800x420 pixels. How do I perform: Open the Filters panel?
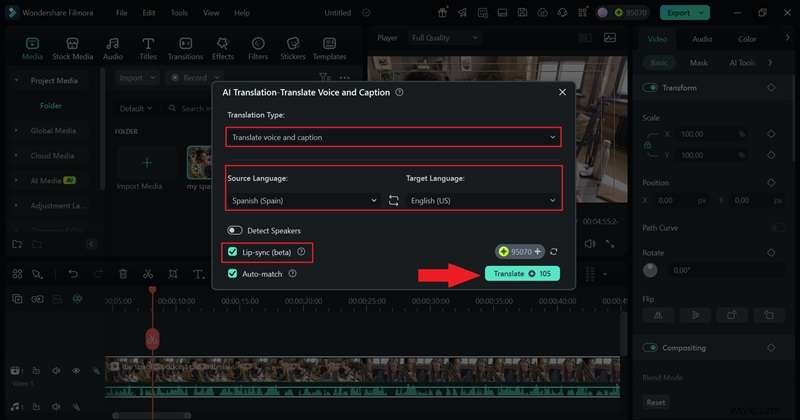point(258,49)
